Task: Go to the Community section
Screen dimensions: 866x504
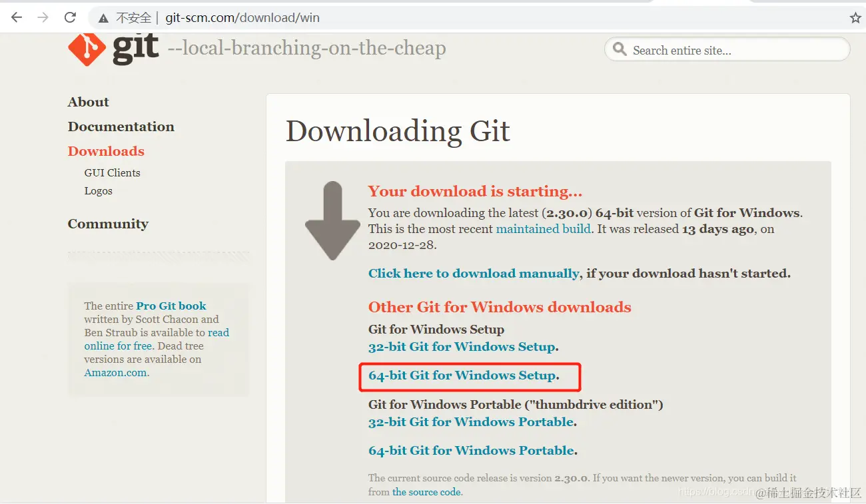Action: click(x=108, y=224)
